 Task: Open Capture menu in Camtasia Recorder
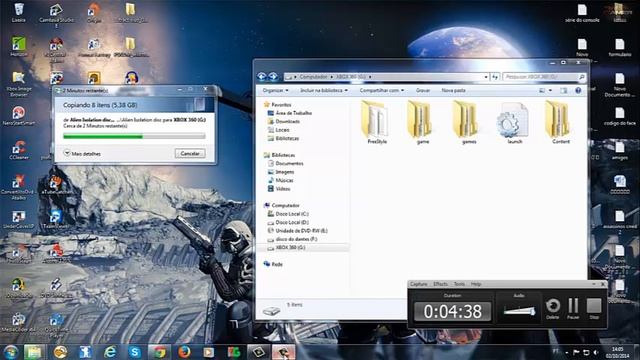pos(418,284)
